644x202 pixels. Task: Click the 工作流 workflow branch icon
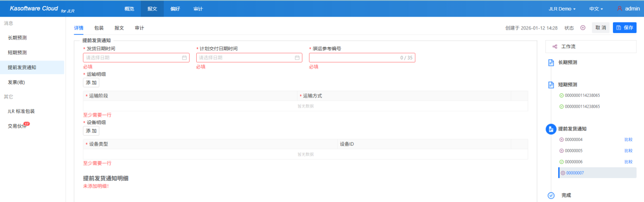555,47
